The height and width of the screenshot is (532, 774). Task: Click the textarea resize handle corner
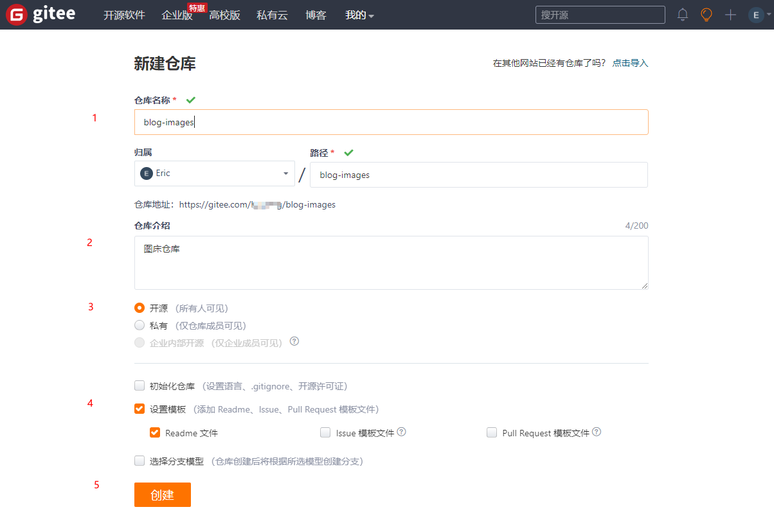[x=644, y=285]
